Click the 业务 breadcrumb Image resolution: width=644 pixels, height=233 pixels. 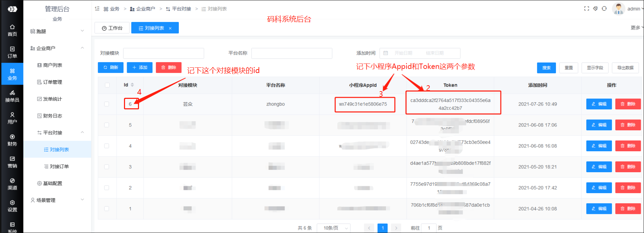click(111, 9)
